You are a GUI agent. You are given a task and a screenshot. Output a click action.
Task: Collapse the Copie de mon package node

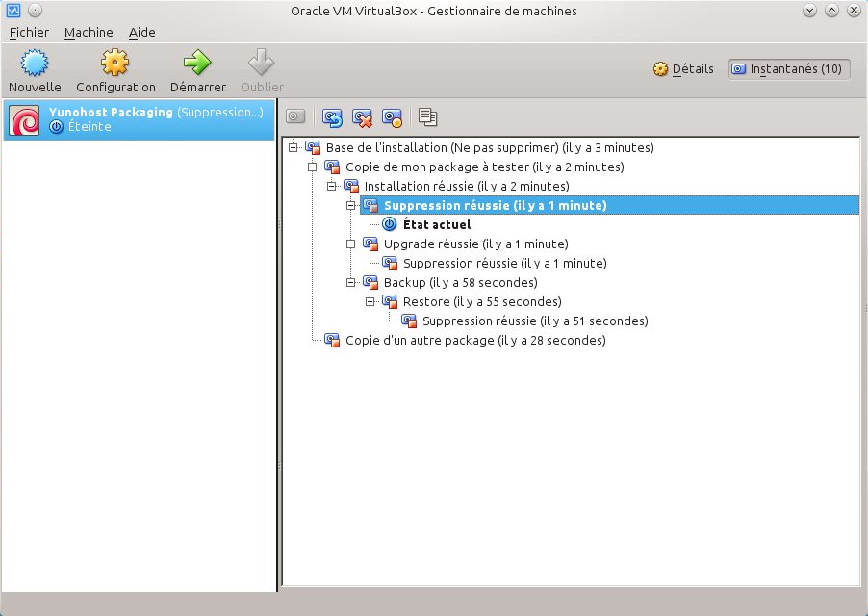click(313, 167)
